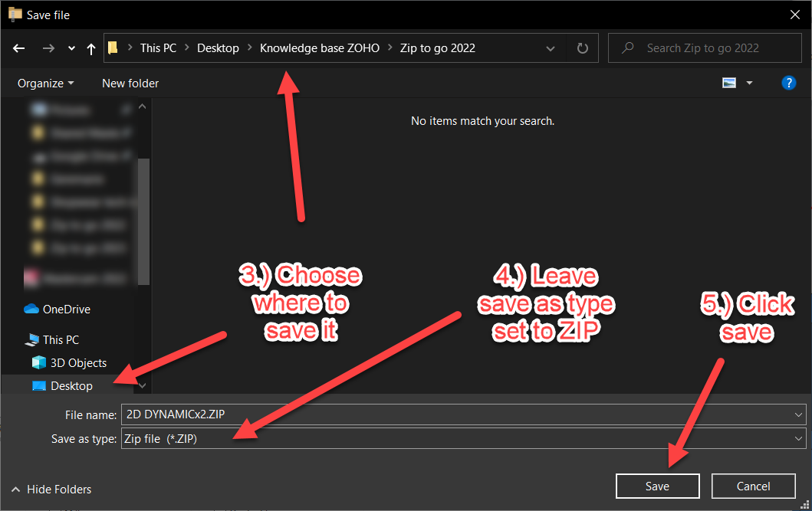Image resolution: width=812 pixels, height=511 pixels.
Task: Select Desktop in the navigation pane
Action: (71, 386)
